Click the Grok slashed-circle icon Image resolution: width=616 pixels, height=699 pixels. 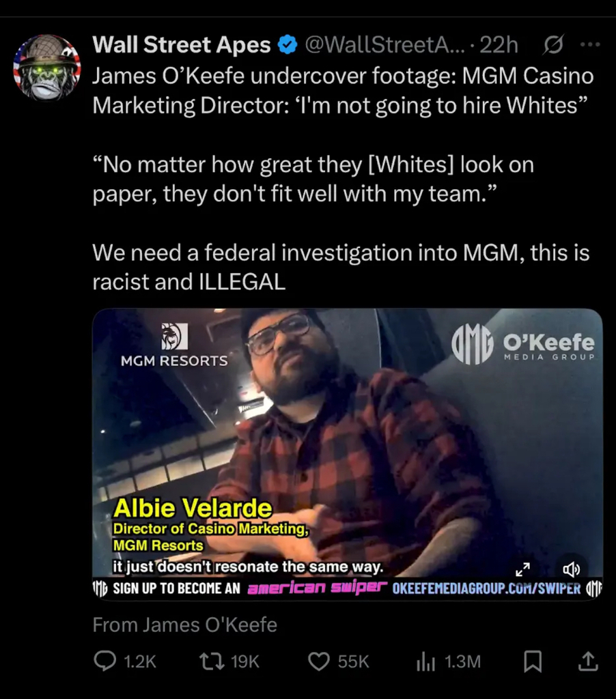tap(554, 44)
